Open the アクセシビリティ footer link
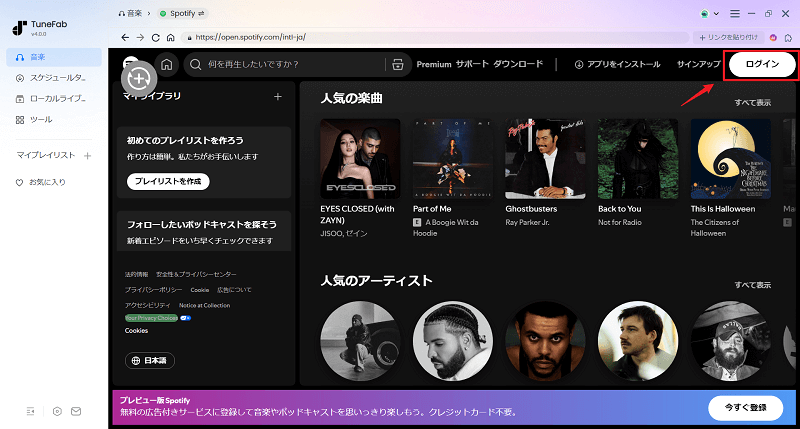The height and width of the screenshot is (429, 800). point(147,306)
